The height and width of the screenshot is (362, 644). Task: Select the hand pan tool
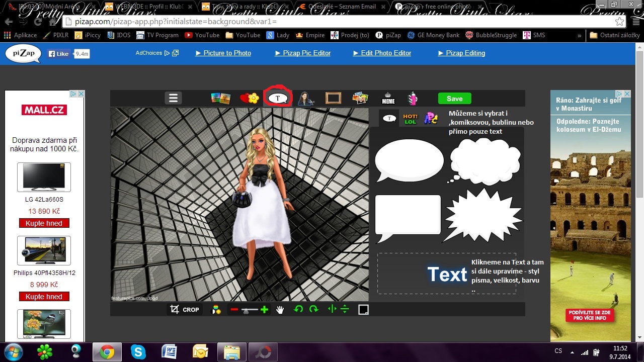[x=280, y=310]
